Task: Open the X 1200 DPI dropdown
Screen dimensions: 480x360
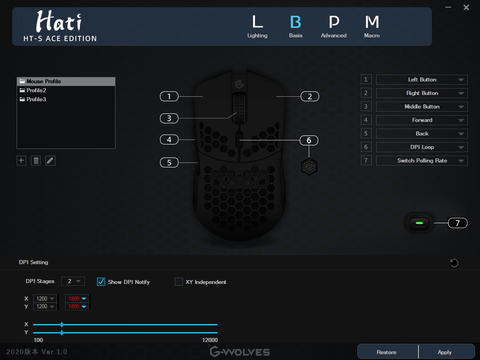Action: pyautogui.click(x=45, y=299)
